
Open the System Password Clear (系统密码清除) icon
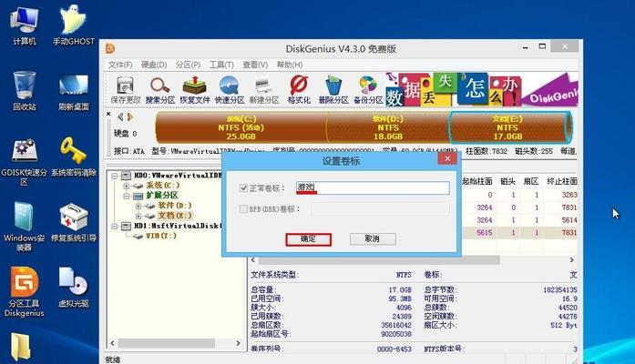pyautogui.click(x=73, y=157)
